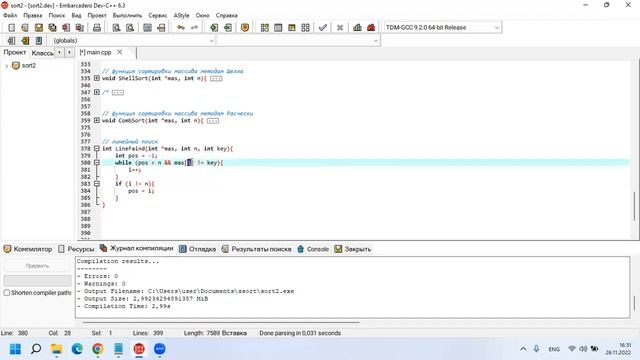Open the Сервис menu
The height and width of the screenshot is (360, 640).
click(158, 15)
